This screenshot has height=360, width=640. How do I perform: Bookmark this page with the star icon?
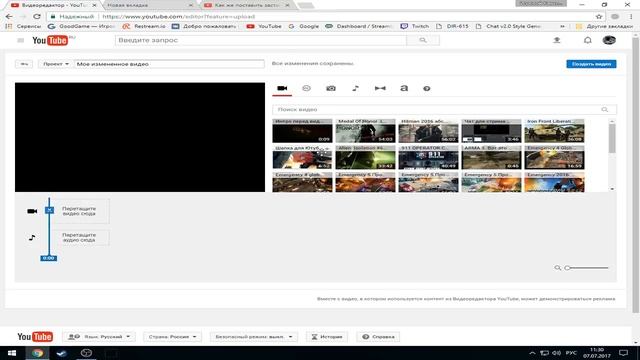point(599,16)
